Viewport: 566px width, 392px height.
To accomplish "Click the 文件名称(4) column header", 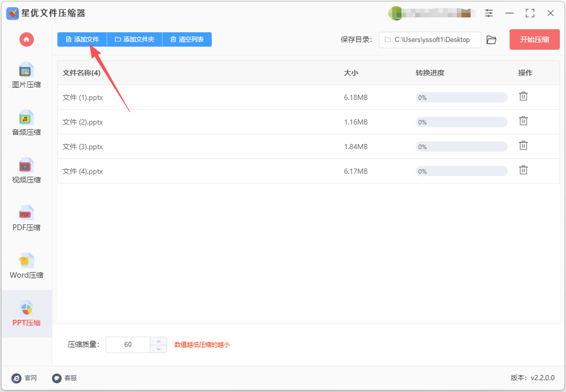I will [x=81, y=73].
